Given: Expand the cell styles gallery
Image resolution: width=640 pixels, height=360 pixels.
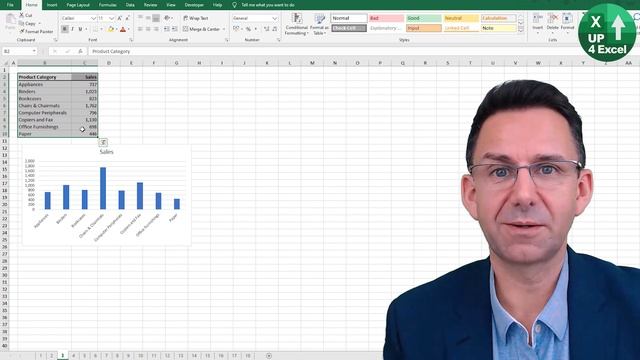Looking at the screenshot, I should (521, 29).
